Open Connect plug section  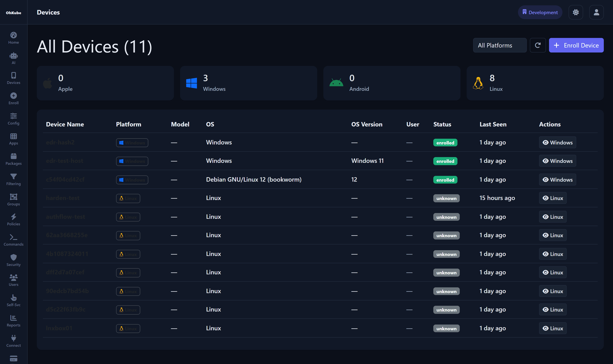pos(13,341)
